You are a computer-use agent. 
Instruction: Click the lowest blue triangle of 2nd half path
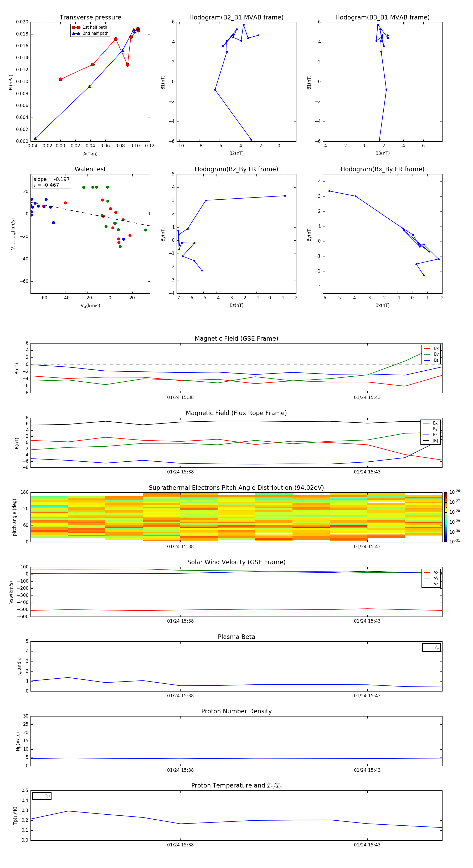pos(35,139)
